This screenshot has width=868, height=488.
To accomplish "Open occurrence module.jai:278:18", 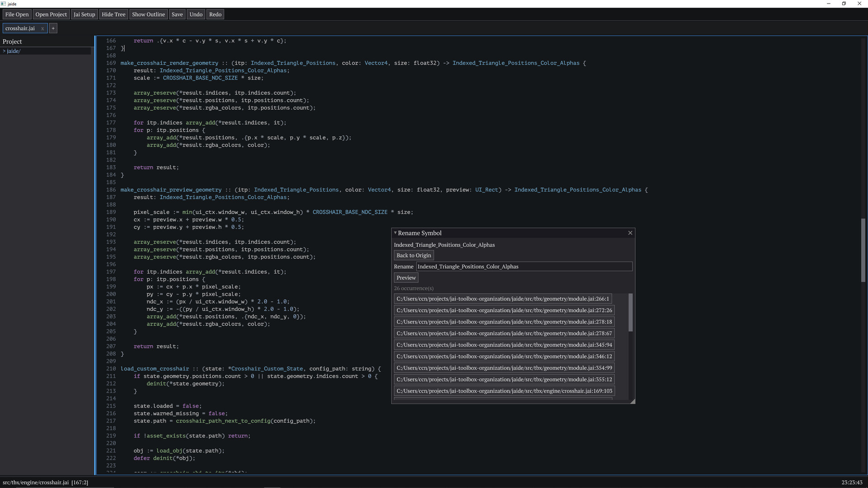I will [504, 322].
